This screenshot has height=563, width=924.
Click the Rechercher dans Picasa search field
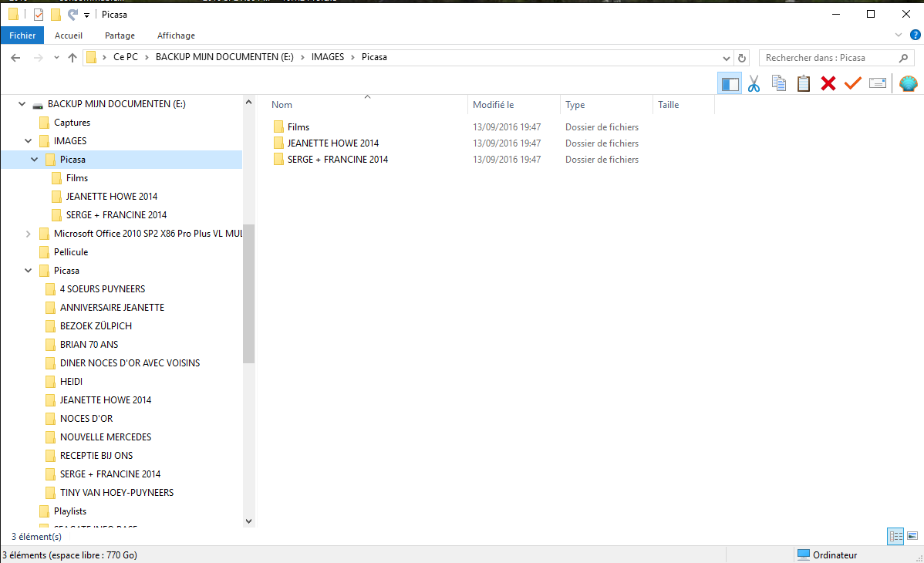pyautogui.click(x=837, y=58)
